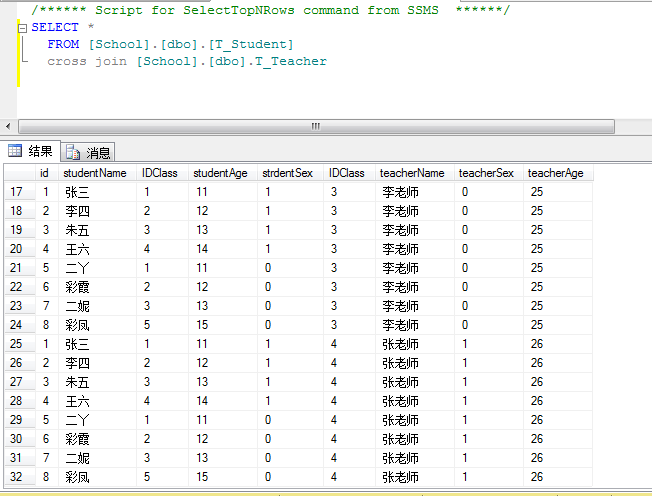Select row header 19
Image resolution: width=652 pixels, height=496 pixels.
click(x=20, y=230)
